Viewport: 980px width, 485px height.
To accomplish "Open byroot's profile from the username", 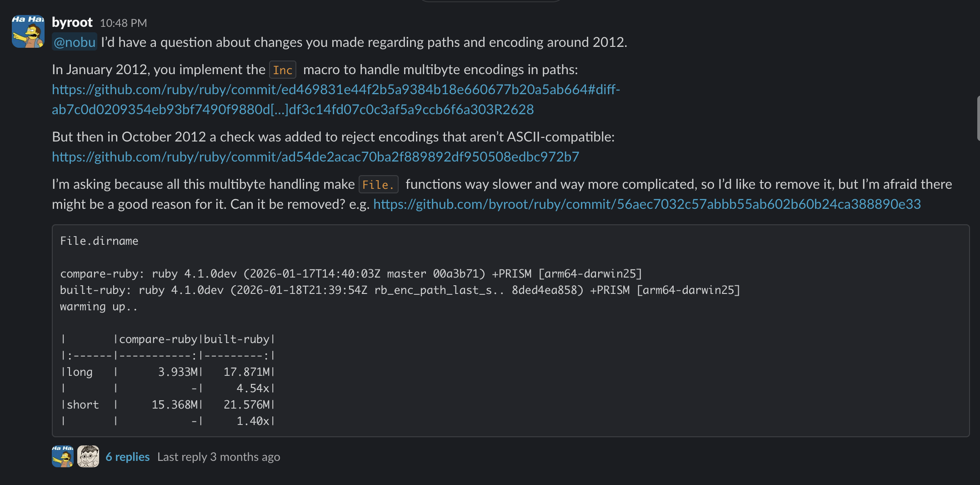I will 72,22.
